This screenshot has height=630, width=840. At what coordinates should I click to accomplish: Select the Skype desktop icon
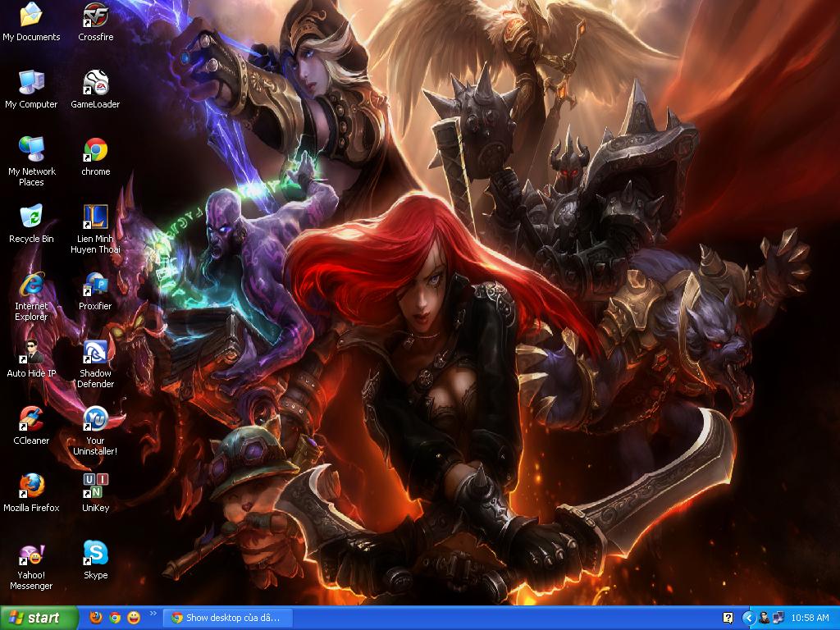click(x=96, y=554)
